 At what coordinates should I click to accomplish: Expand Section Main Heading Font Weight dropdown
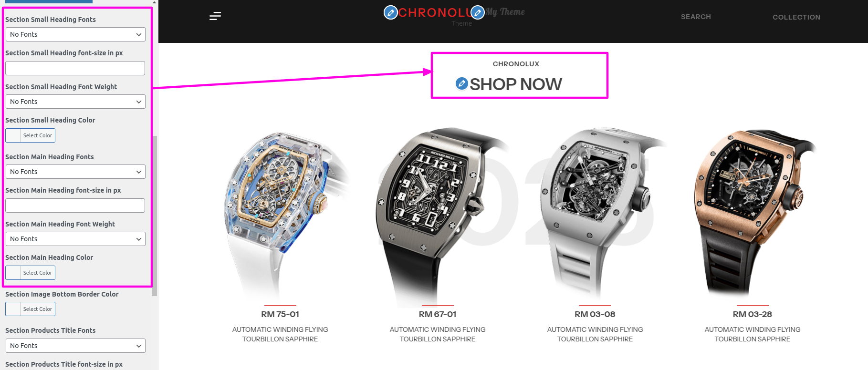pyautogui.click(x=75, y=239)
